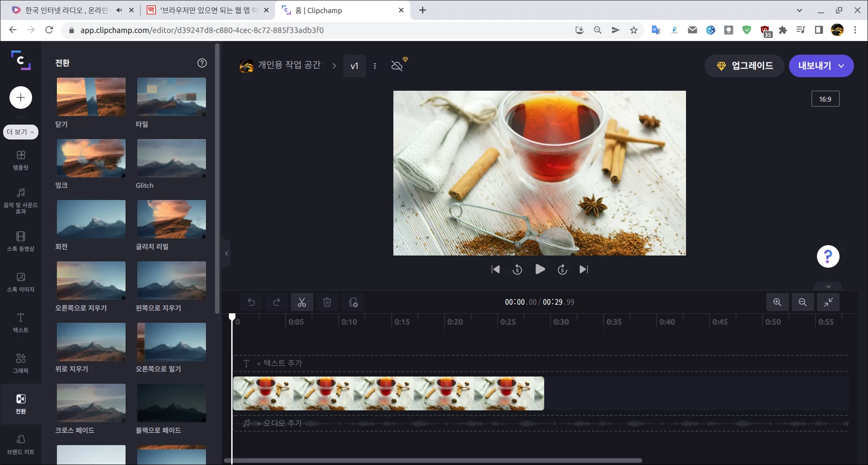Click the 업그레이드 upgrade button

pos(744,66)
